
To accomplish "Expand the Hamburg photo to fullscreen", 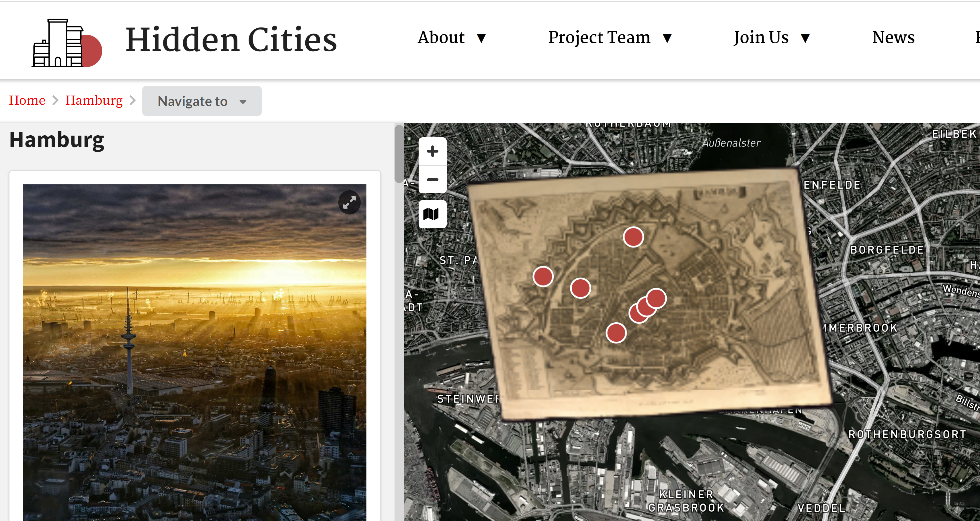I will 349,202.
